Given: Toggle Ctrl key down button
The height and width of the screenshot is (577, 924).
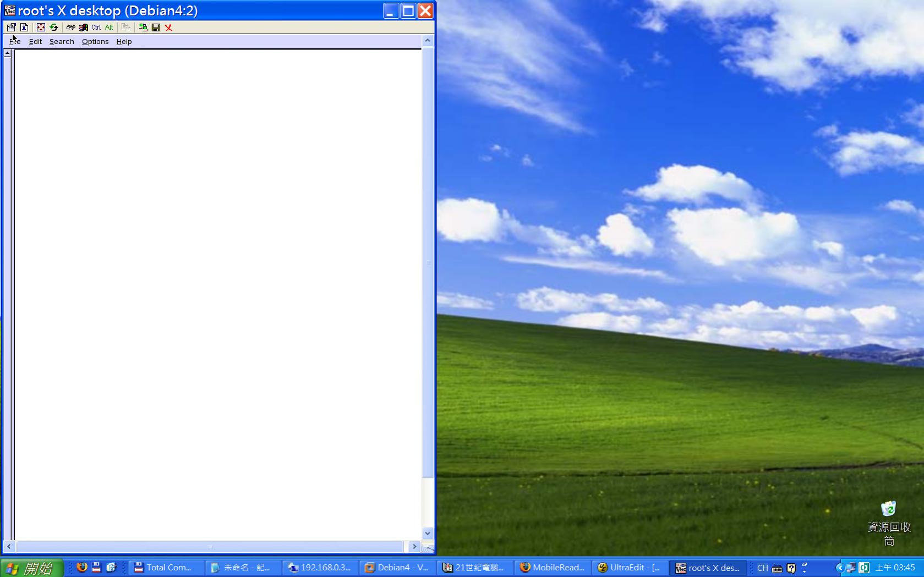Looking at the screenshot, I should click(96, 27).
